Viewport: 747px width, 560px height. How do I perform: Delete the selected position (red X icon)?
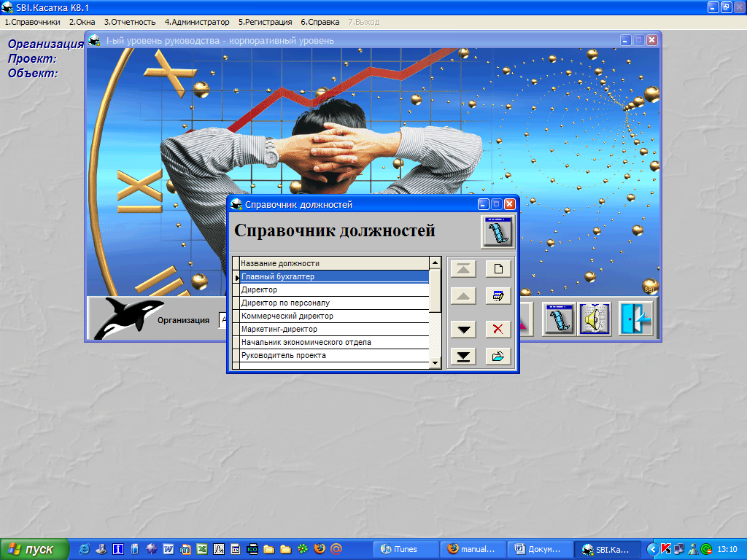coord(498,329)
